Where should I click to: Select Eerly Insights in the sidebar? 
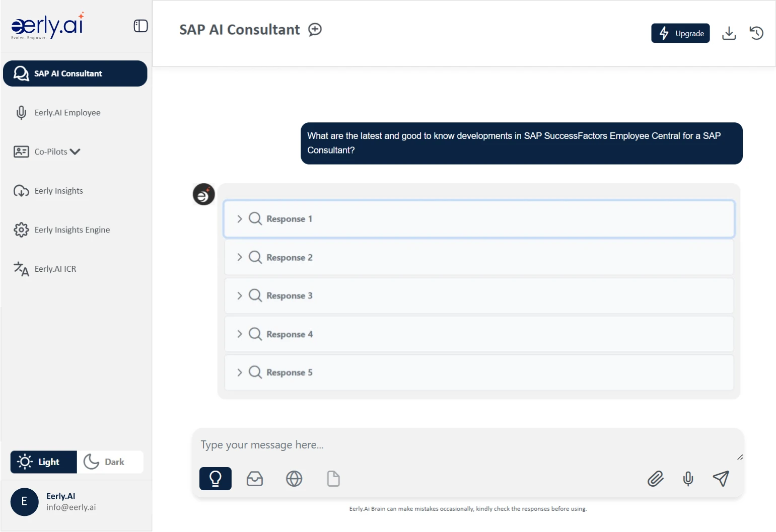pyautogui.click(x=58, y=191)
